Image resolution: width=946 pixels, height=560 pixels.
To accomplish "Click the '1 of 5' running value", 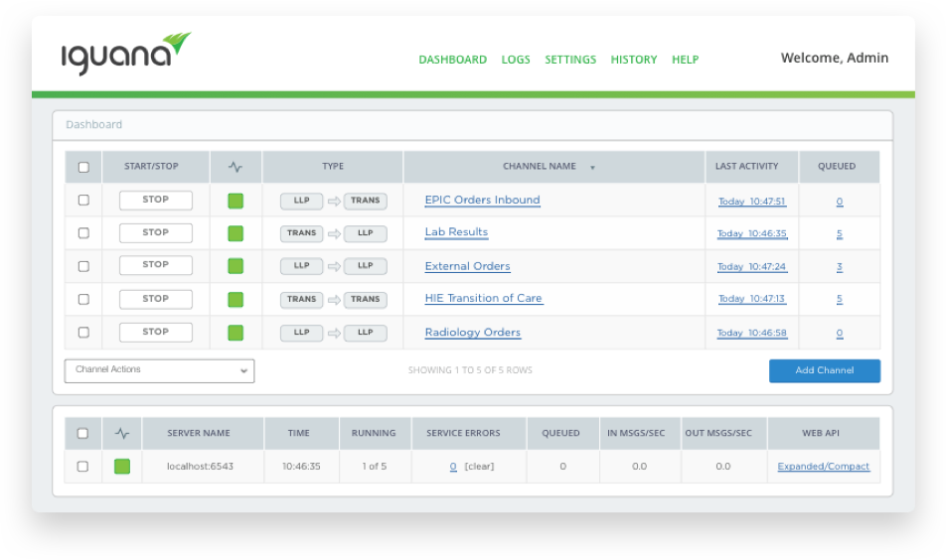I will 374,467.
